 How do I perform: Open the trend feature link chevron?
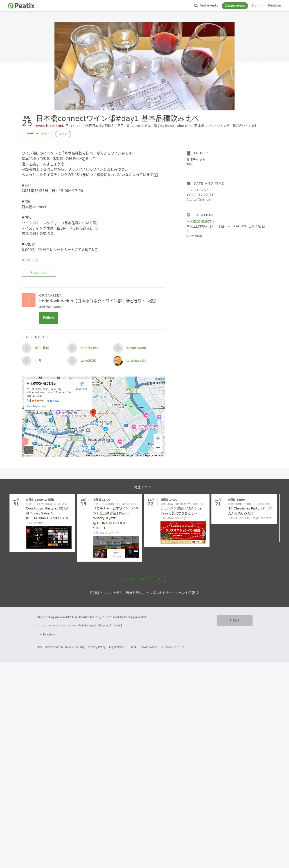[x=197, y=592]
